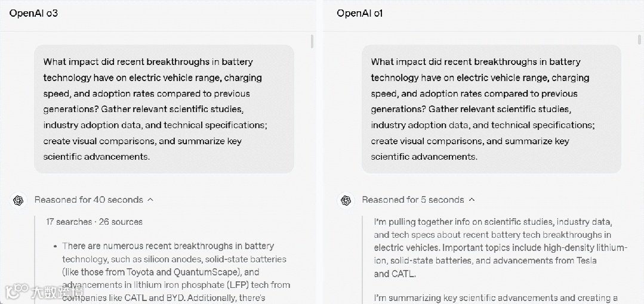Click the bullet marker before "There are numerous"
The height and width of the screenshot is (304, 644).
(x=56, y=246)
